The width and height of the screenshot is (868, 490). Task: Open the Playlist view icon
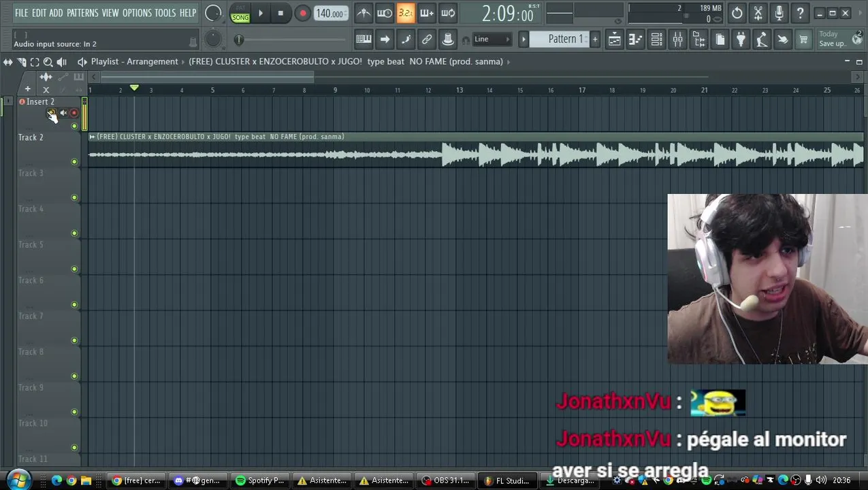(614, 39)
